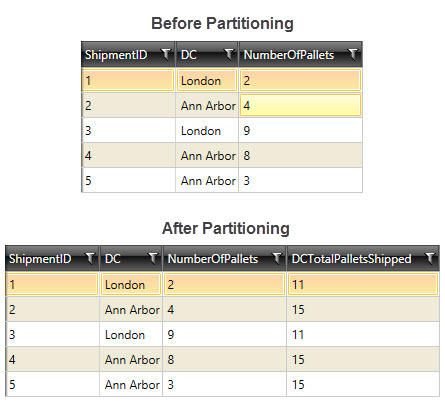
Task: Select shipment 5 row in the Before table
Action: [222, 180]
